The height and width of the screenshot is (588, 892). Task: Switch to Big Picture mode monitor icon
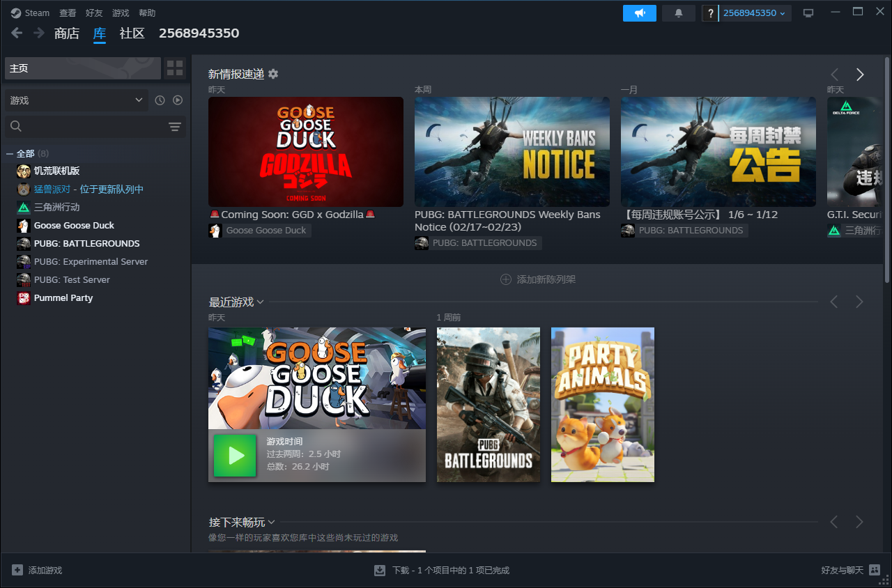(808, 13)
